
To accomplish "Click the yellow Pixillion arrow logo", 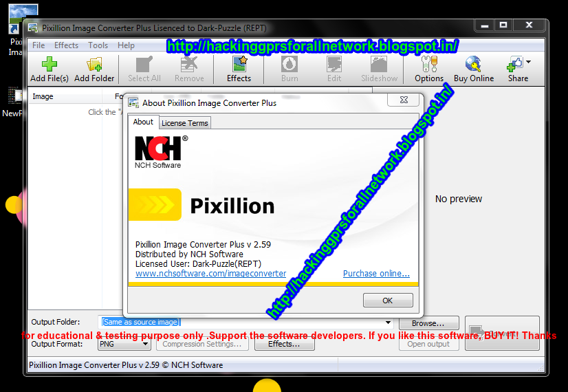I will pos(155,205).
